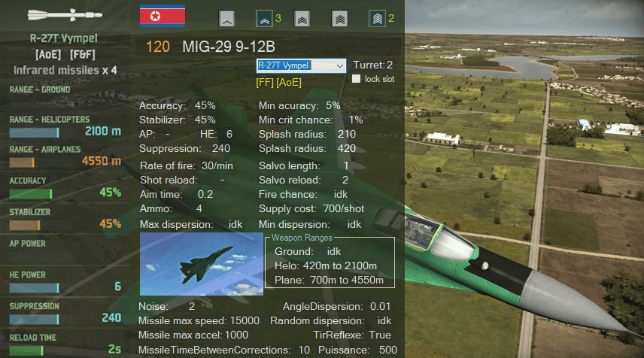Click the Noise: 2 text

(x=166, y=307)
